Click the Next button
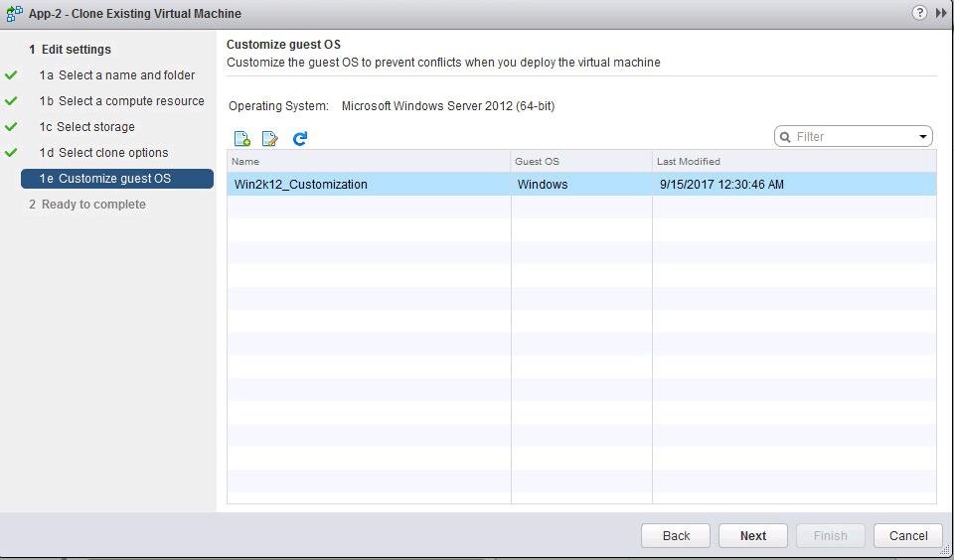The height and width of the screenshot is (560, 954). point(753,536)
